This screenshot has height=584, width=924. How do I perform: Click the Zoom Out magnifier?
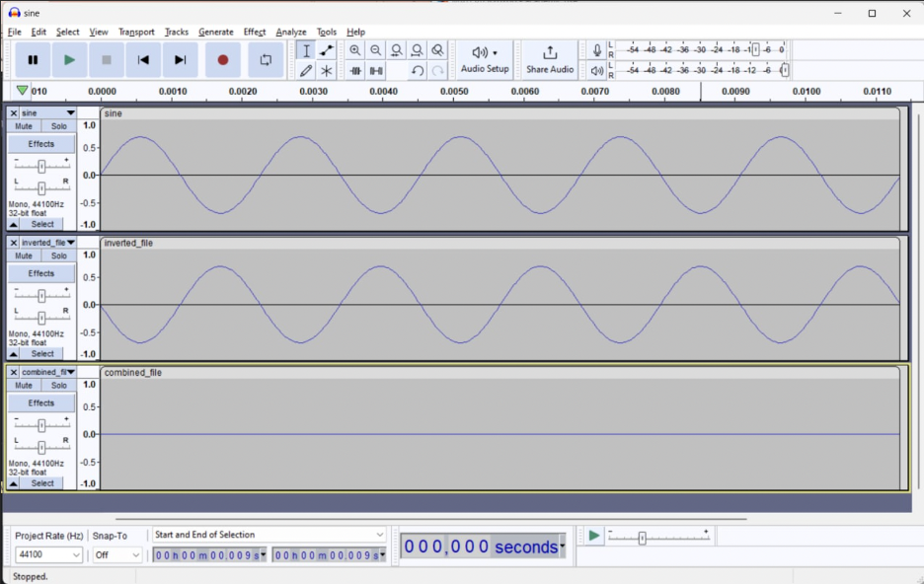pos(375,50)
